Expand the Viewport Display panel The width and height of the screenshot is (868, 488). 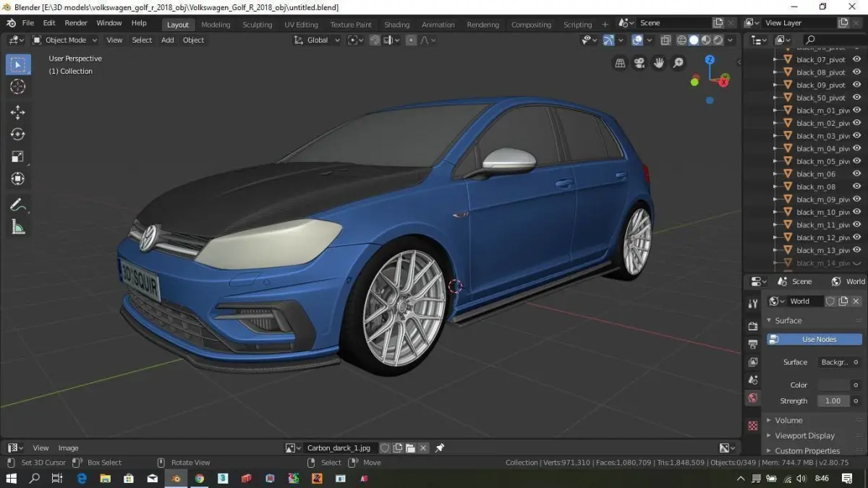click(804, 436)
